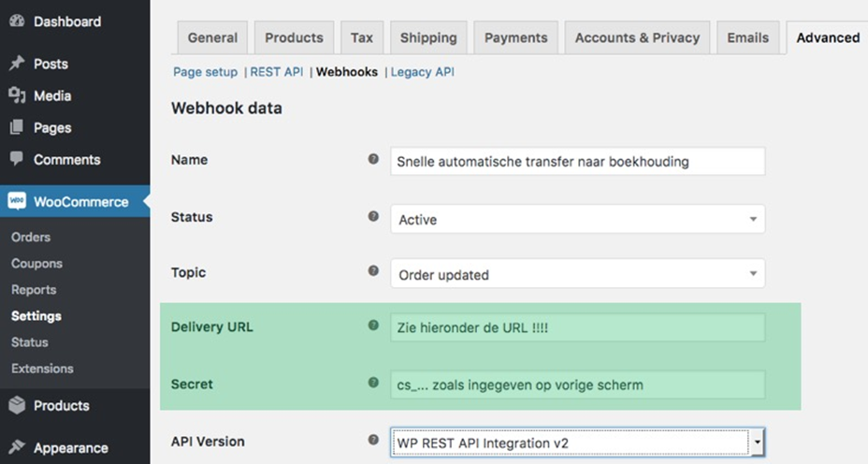Click the Products box icon
The width and height of the screenshot is (868, 464).
[x=17, y=405]
